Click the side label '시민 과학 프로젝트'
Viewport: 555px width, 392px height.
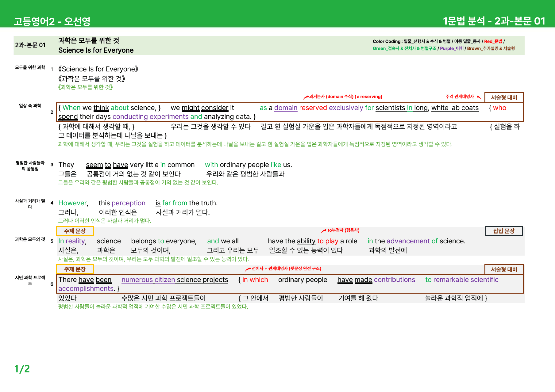coord(30,281)
